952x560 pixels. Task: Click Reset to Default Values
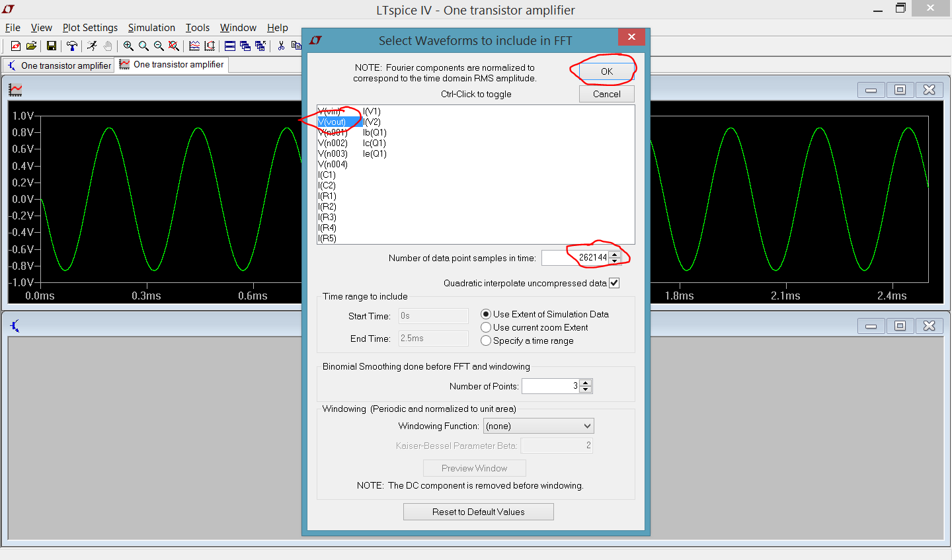point(479,512)
